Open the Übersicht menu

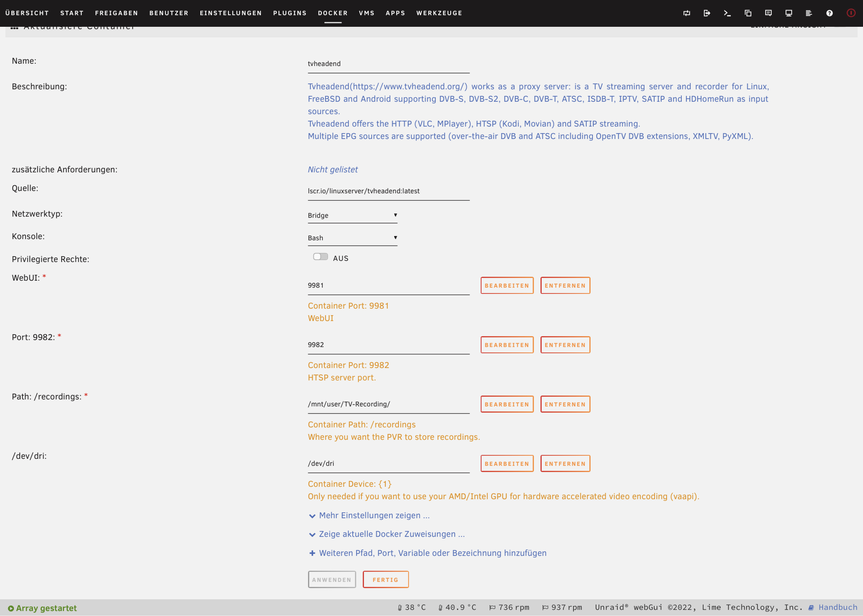(27, 13)
